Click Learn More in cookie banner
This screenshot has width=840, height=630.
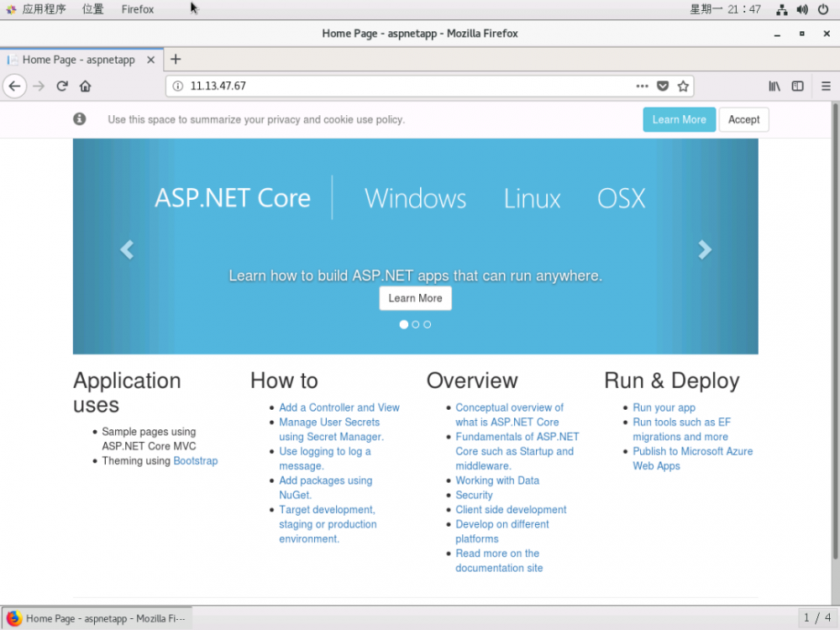[x=679, y=119]
